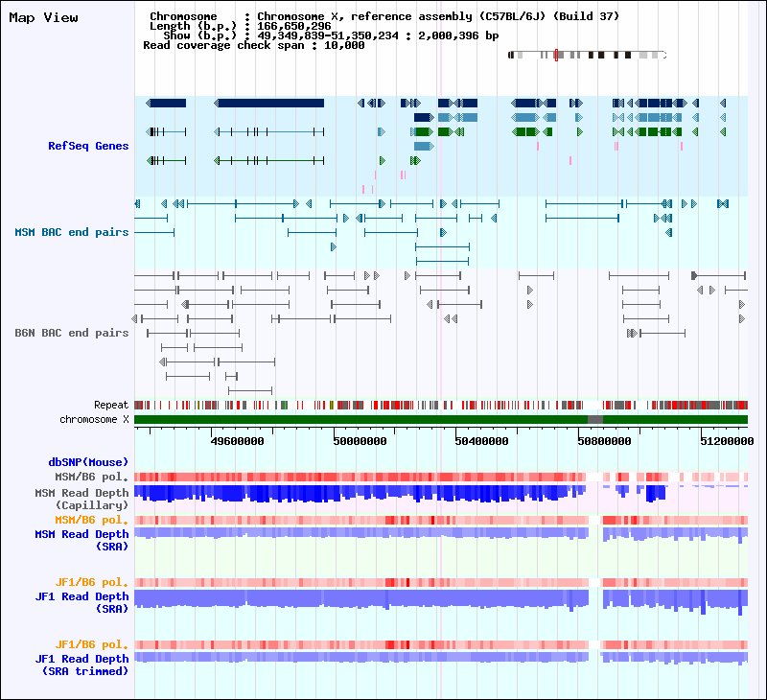Click the longest dark navy gene block in RefSeq Genes
Image resolution: width=767 pixels, height=700 pixels.
(x=270, y=104)
